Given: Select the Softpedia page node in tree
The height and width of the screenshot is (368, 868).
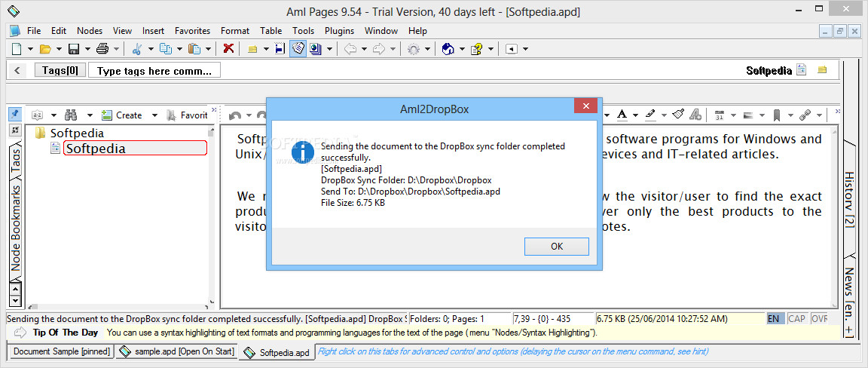Looking at the screenshot, I should tap(135, 148).
